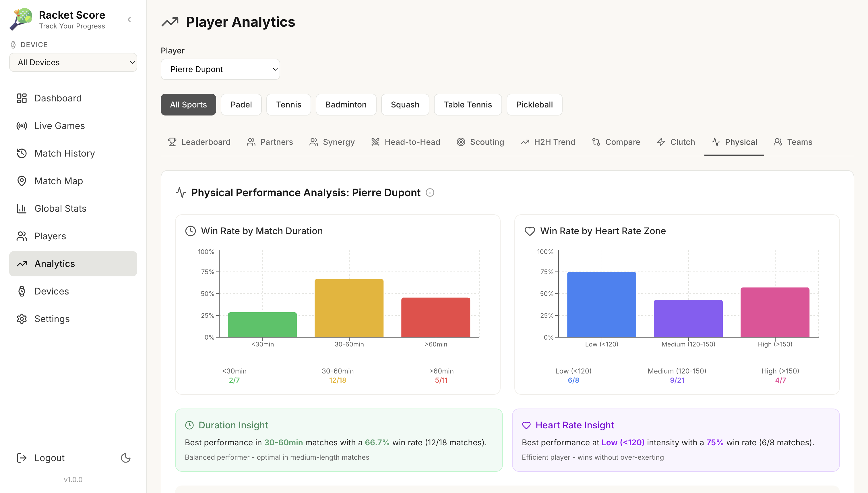Open Live Games from the sidebar icon
Viewport: 868px width, 493px height.
point(22,126)
